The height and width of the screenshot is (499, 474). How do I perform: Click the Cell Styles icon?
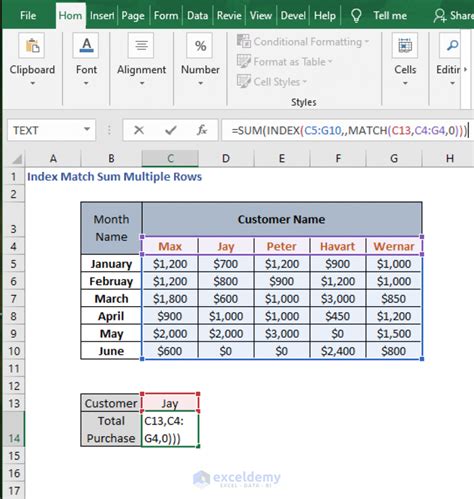pos(244,81)
